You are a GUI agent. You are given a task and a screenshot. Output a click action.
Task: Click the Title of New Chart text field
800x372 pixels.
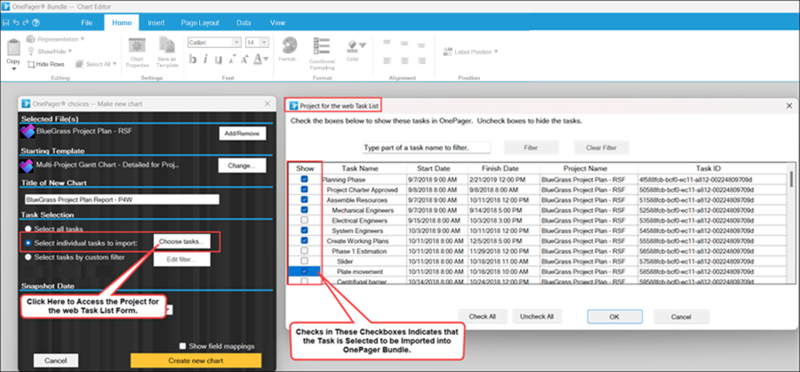tap(122, 200)
